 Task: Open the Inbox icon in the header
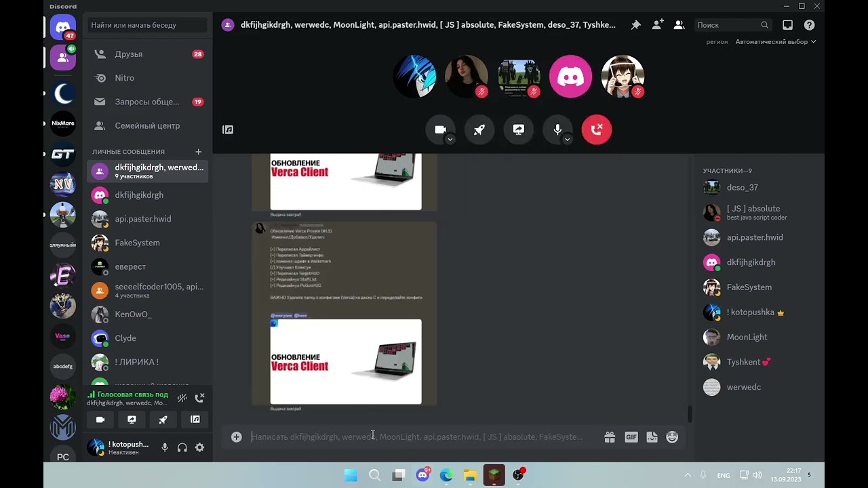(787, 25)
